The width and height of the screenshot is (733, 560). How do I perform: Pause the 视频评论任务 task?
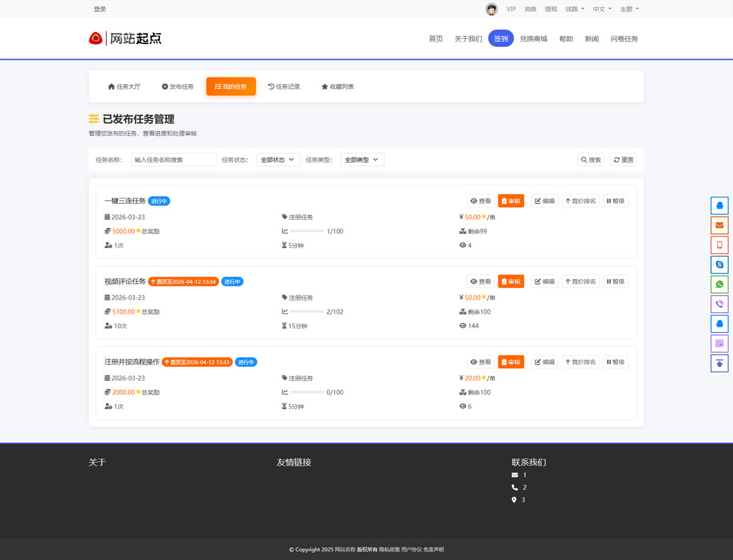pos(615,281)
